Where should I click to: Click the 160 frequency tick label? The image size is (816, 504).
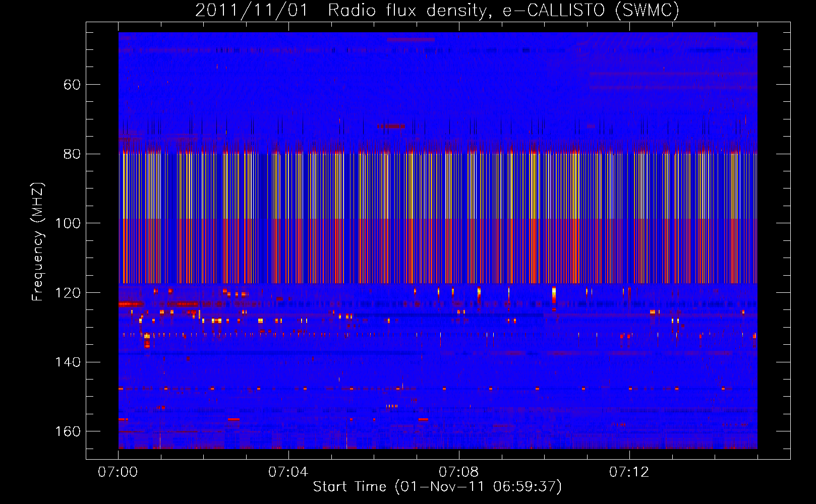click(x=68, y=431)
